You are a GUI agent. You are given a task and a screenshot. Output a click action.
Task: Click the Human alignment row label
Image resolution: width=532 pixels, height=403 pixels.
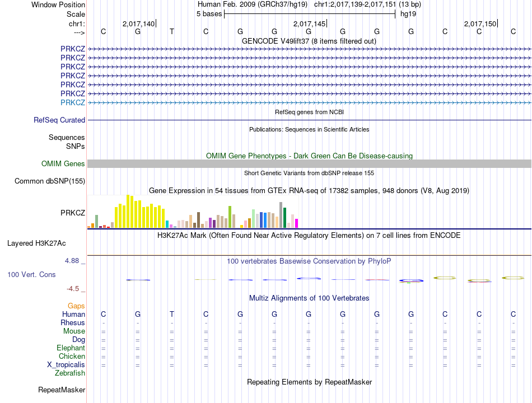pos(73,314)
